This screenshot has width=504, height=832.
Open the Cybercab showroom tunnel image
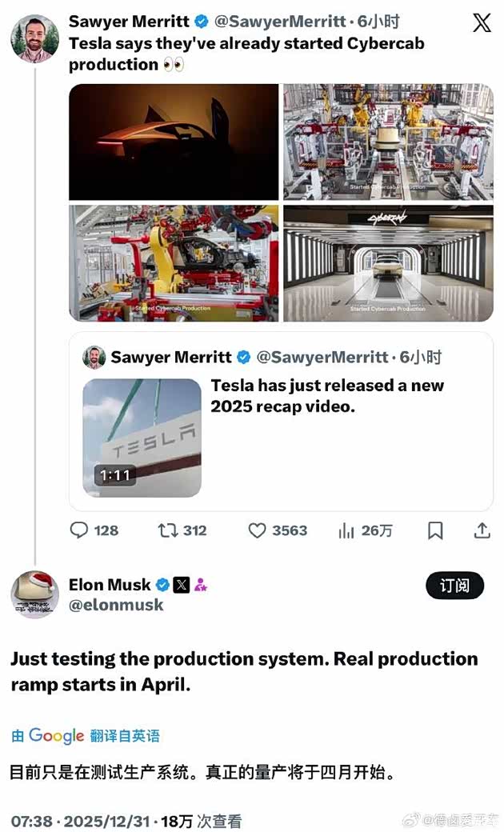click(x=388, y=263)
